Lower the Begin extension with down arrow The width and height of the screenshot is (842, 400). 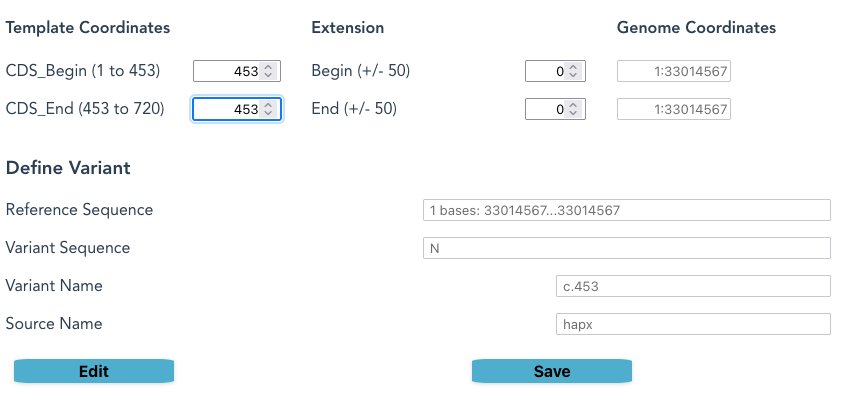[x=572, y=75]
